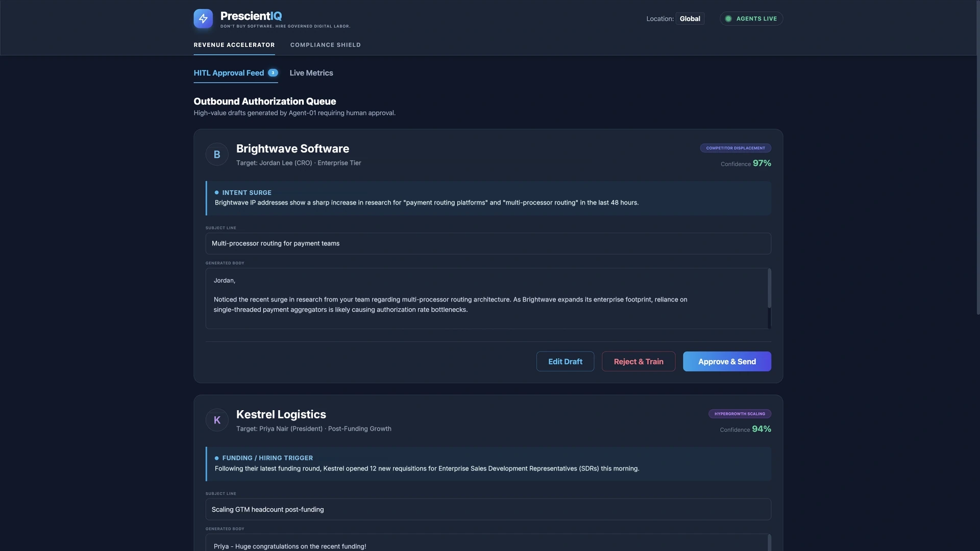Click the Kestrel 'K' avatar icon
The height and width of the screenshot is (551, 980).
pos(217,420)
